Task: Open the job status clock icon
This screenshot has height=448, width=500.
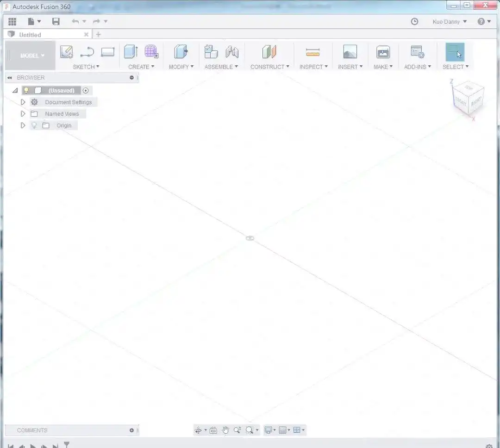Action: point(414,21)
